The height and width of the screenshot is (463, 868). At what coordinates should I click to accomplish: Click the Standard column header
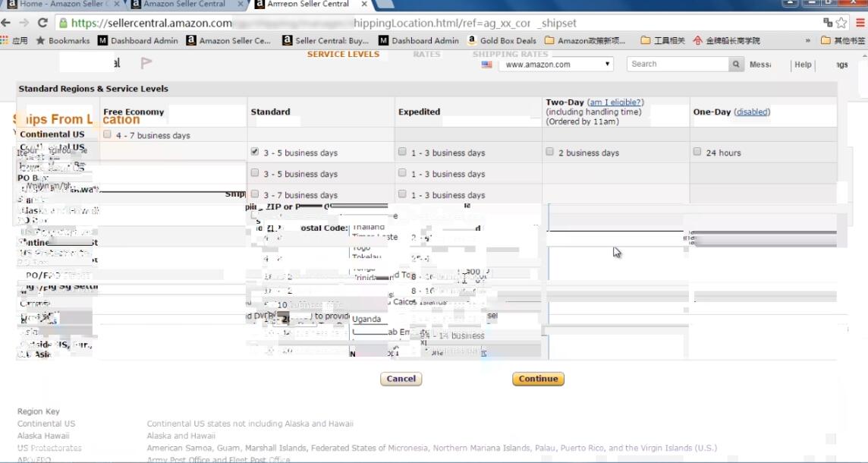point(270,112)
